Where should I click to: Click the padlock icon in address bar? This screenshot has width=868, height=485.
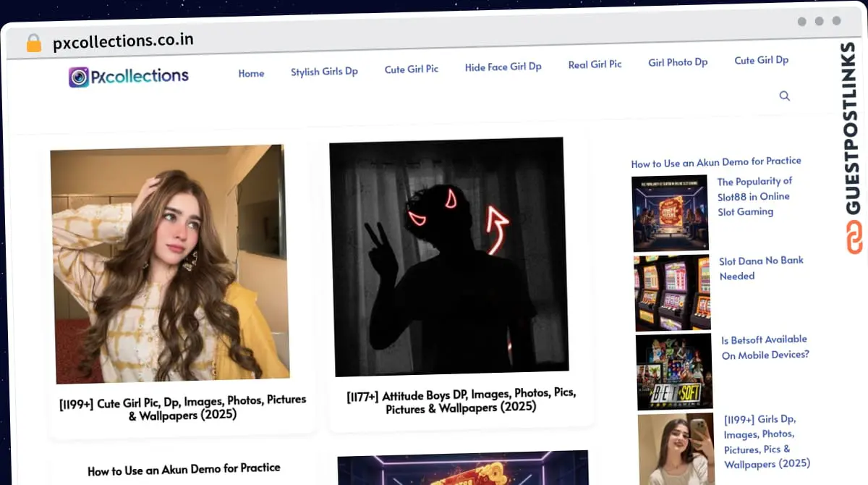tap(33, 43)
